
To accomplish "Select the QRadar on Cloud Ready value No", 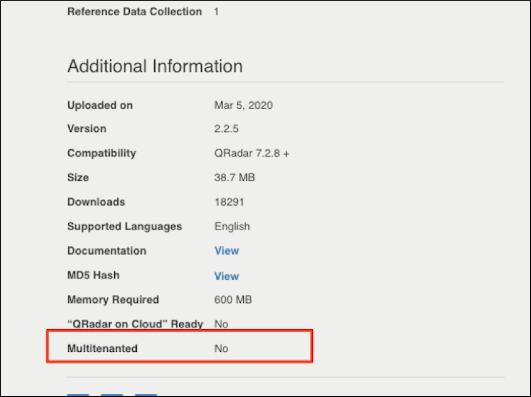I will [221, 324].
